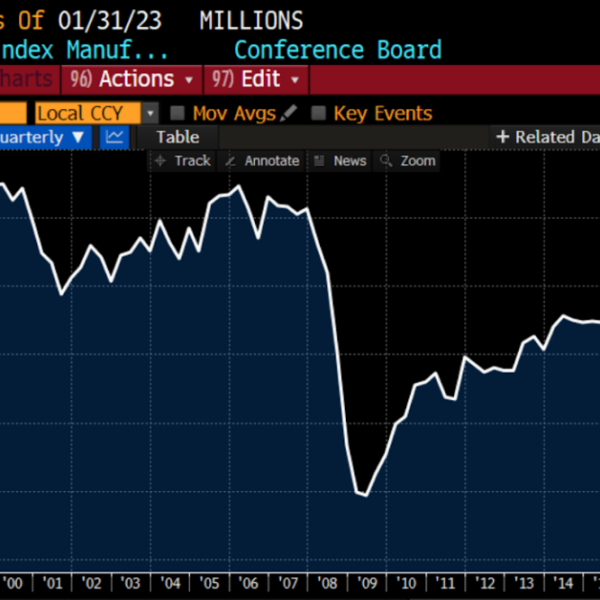Select the Zoom magnifier tool
The width and height of the screenshot is (600, 600).
(408, 161)
